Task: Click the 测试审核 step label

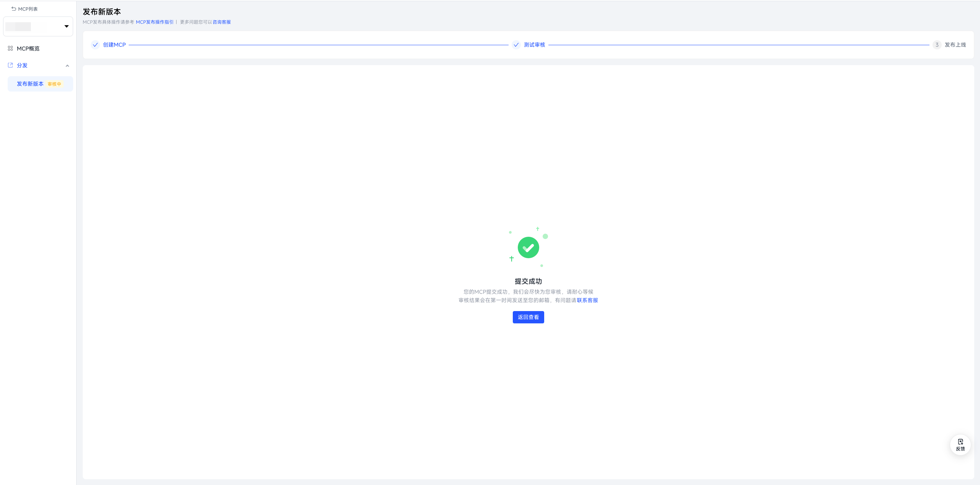Action: click(x=534, y=45)
